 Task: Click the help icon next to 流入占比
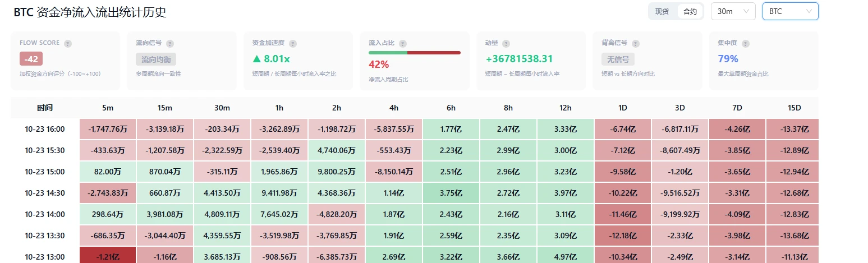pyautogui.click(x=402, y=43)
